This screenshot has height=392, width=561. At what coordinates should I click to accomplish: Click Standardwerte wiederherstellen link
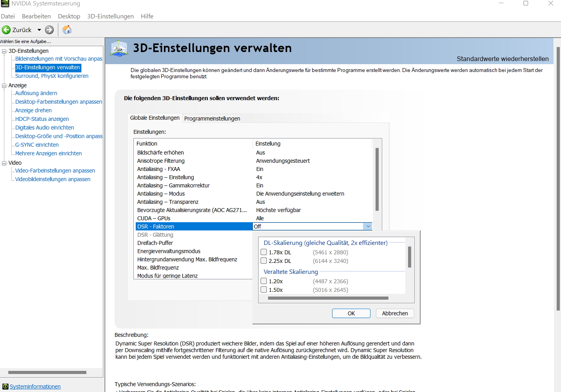pos(503,59)
